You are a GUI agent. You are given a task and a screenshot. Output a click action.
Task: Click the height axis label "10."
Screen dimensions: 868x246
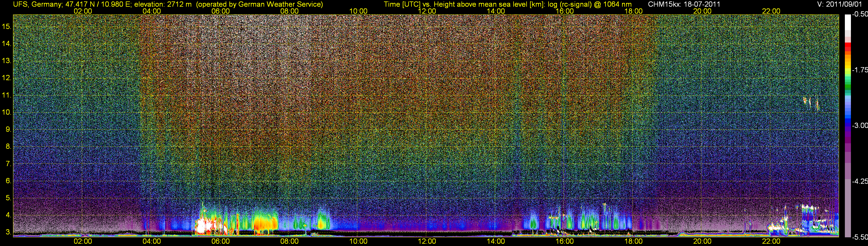7,112
